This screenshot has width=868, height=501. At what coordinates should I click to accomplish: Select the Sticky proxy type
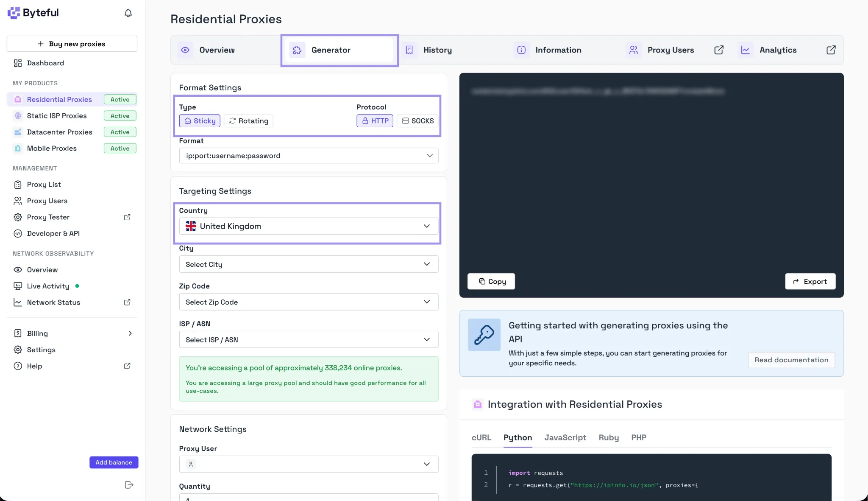200,121
